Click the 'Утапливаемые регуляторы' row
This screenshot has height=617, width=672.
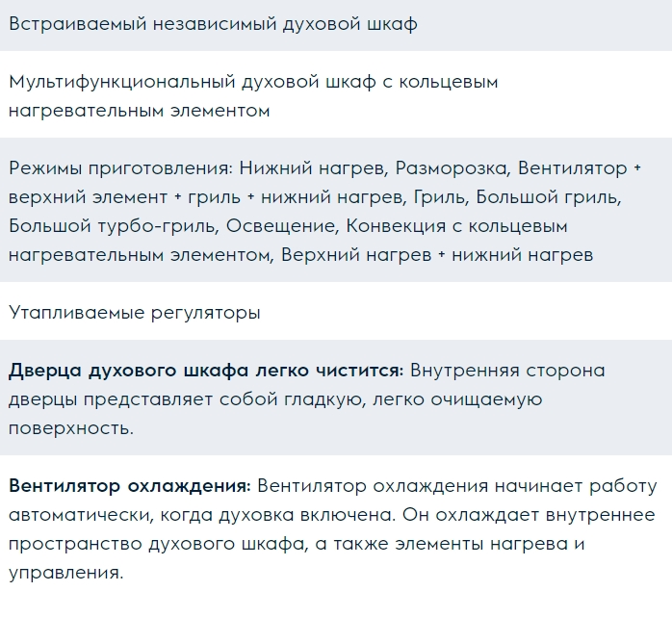click(x=135, y=312)
